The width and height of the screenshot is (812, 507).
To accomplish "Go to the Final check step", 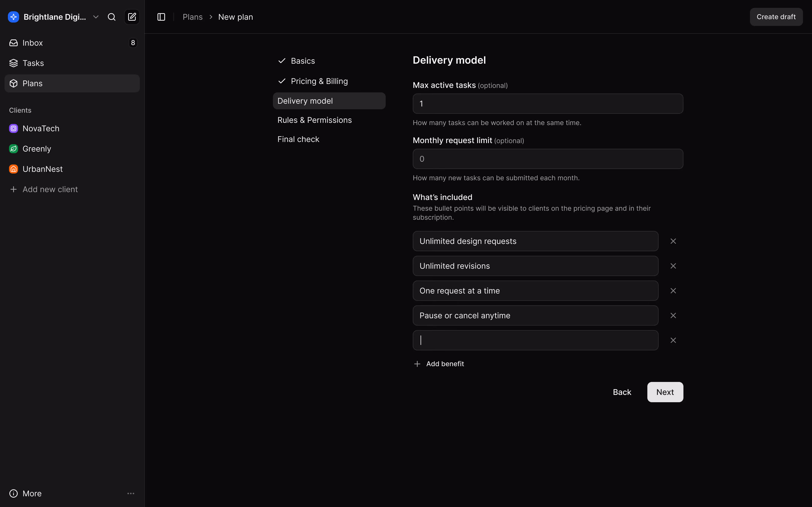I will tap(298, 139).
